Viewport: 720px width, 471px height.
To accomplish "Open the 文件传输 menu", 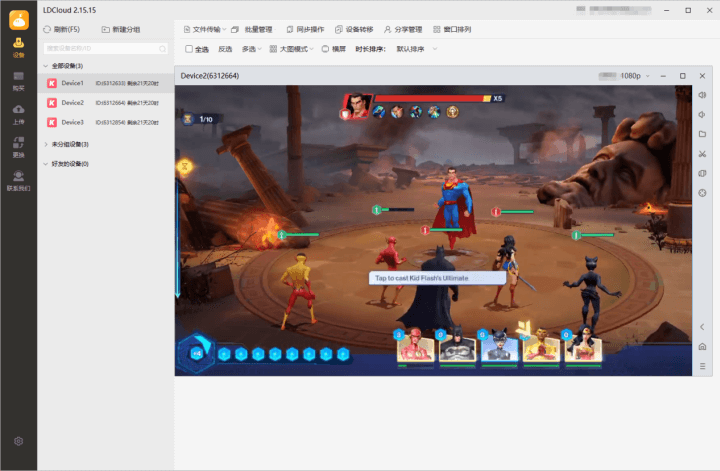I will (206, 29).
